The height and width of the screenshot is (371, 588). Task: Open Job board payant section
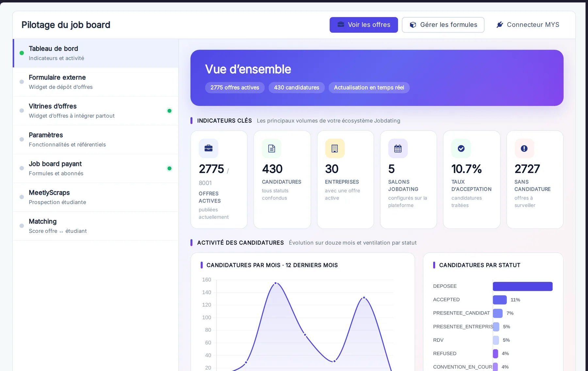pos(96,169)
